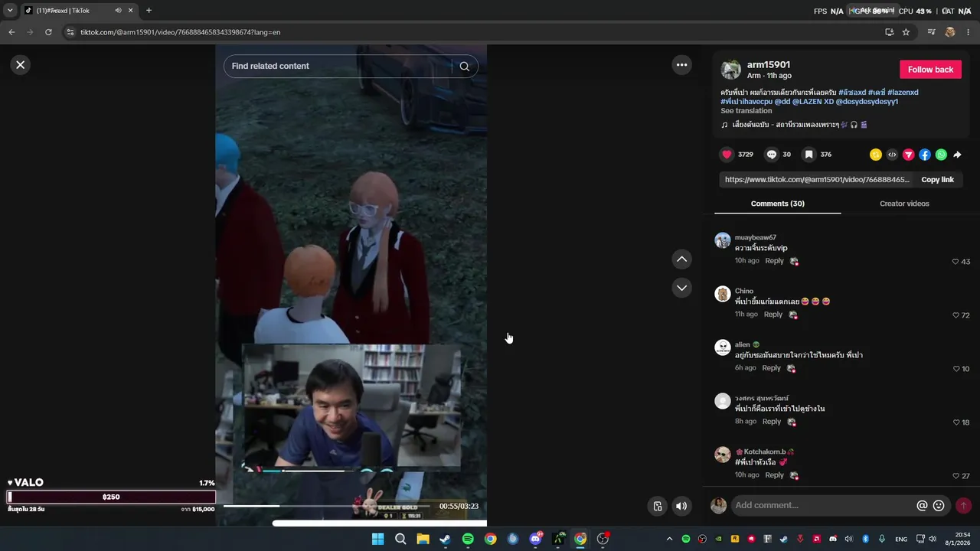This screenshot has width=980, height=551.
Task: Click the Copy link button
Action: coord(937,180)
